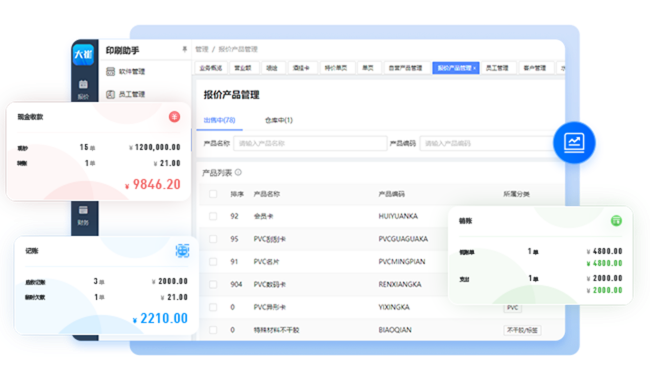Click green circular icon on 销账 card
This screenshot has height=380, width=650.
click(616, 220)
